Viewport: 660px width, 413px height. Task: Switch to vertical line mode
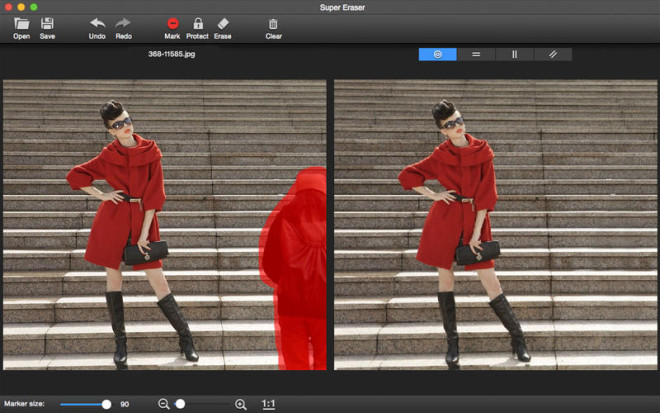coord(514,54)
